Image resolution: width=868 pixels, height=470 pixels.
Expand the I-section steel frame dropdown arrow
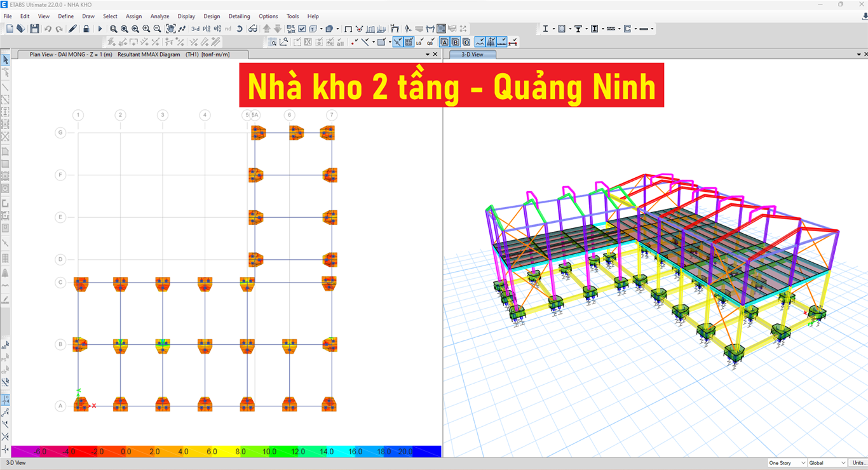tap(553, 29)
